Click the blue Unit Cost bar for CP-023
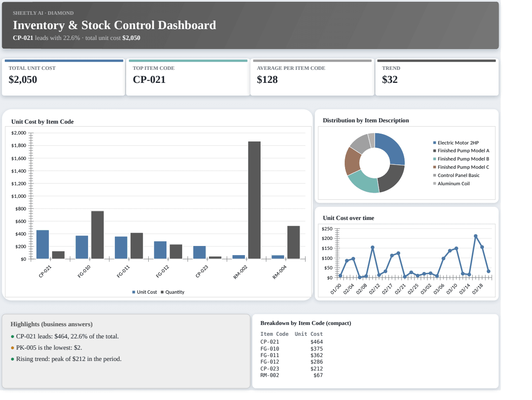Image resolution: width=532 pixels, height=400 pixels. [199, 252]
